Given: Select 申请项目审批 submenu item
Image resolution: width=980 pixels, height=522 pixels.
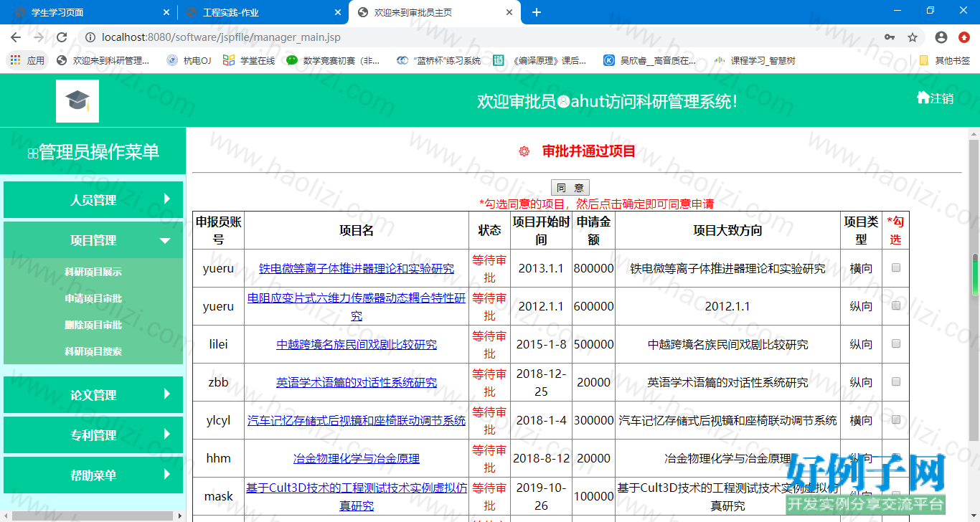Looking at the screenshot, I should pos(93,298).
